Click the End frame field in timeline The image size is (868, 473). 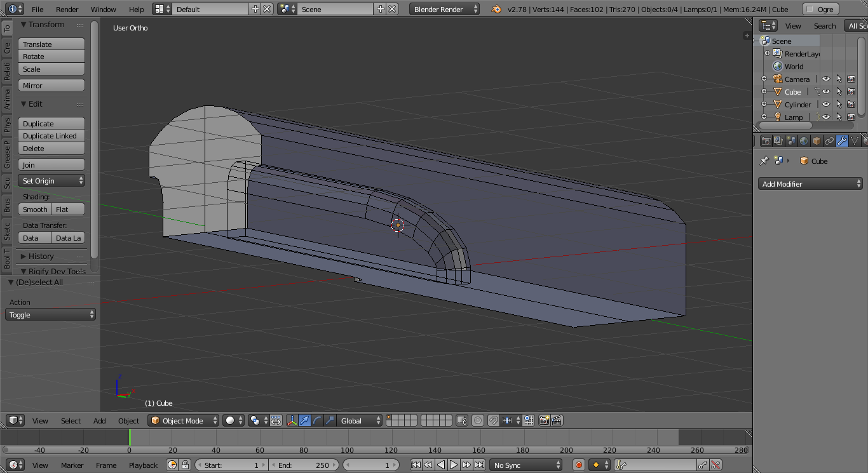click(304, 465)
